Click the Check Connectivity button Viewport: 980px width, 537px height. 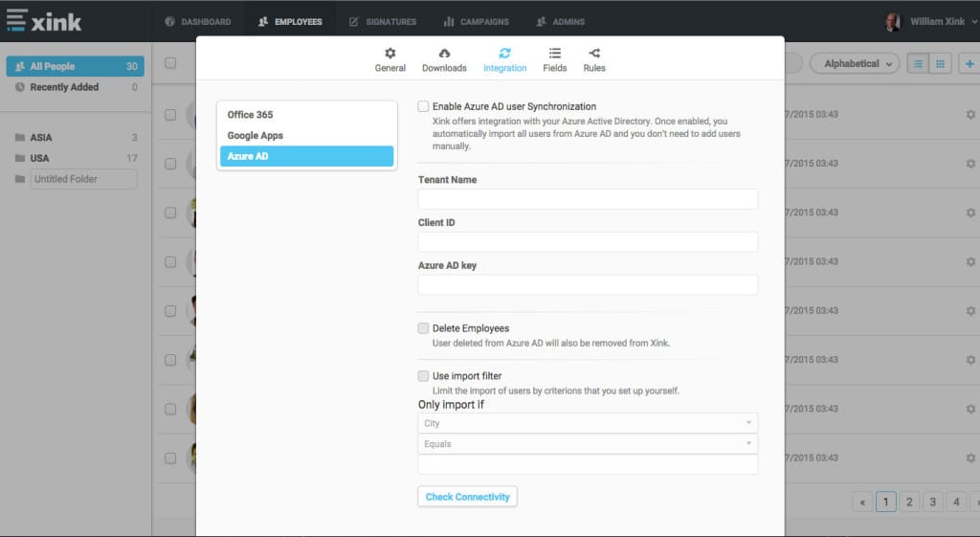click(467, 497)
